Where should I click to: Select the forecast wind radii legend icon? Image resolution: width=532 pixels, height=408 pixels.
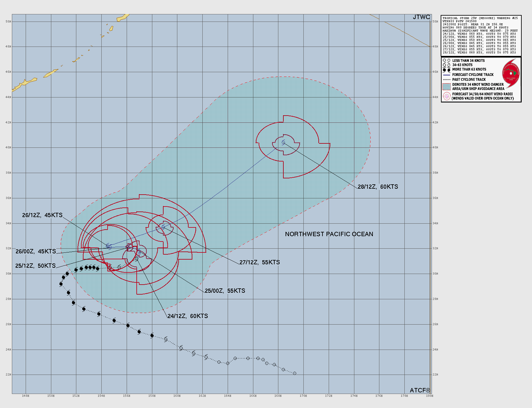[x=447, y=96]
